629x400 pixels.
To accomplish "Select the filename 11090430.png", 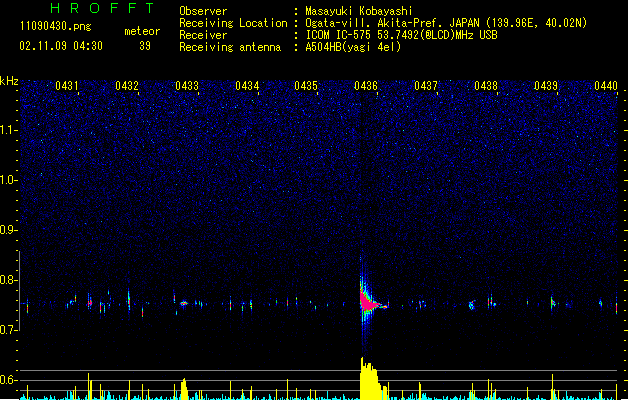I will point(56,26).
